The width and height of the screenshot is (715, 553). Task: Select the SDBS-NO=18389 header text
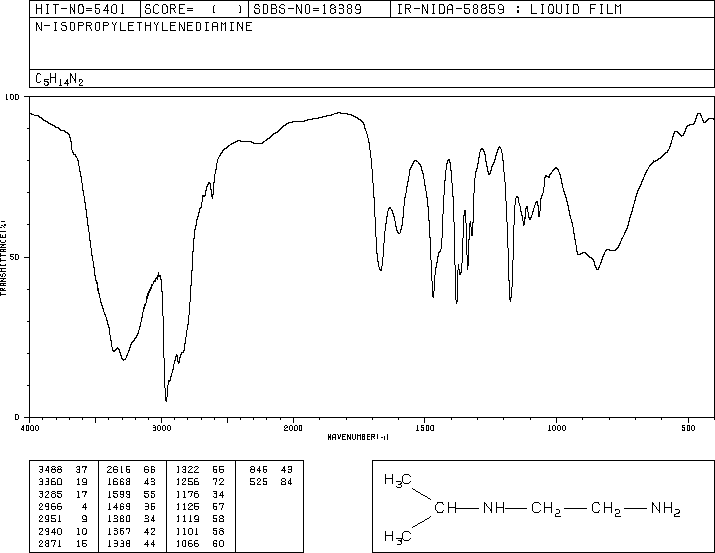307,10
